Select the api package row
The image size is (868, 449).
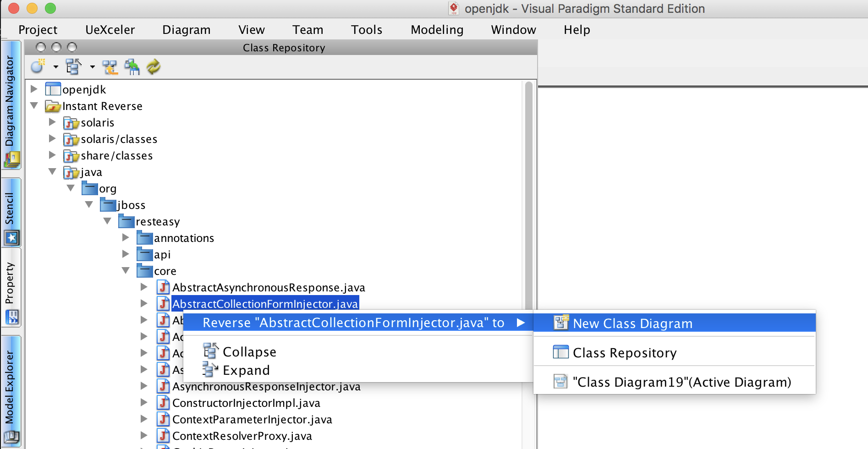pos(162,255)
